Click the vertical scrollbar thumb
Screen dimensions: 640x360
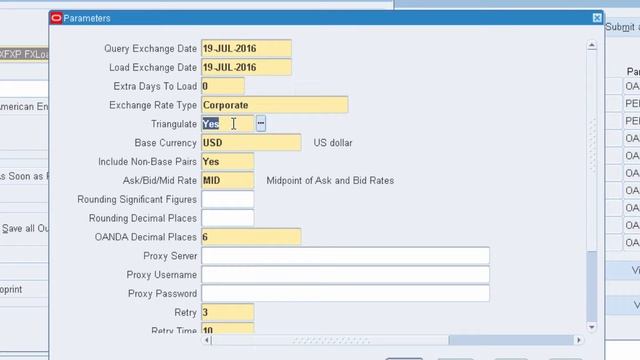592,286
